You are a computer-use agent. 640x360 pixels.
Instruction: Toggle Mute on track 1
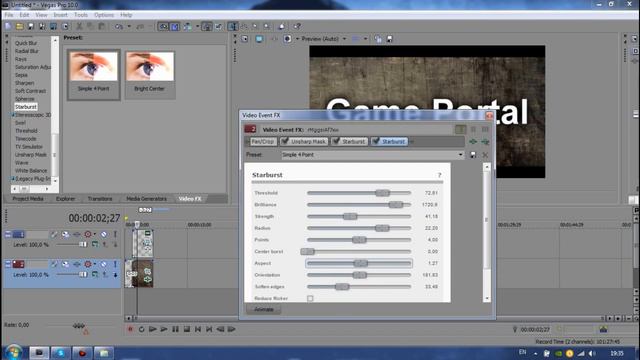[104, 234]
